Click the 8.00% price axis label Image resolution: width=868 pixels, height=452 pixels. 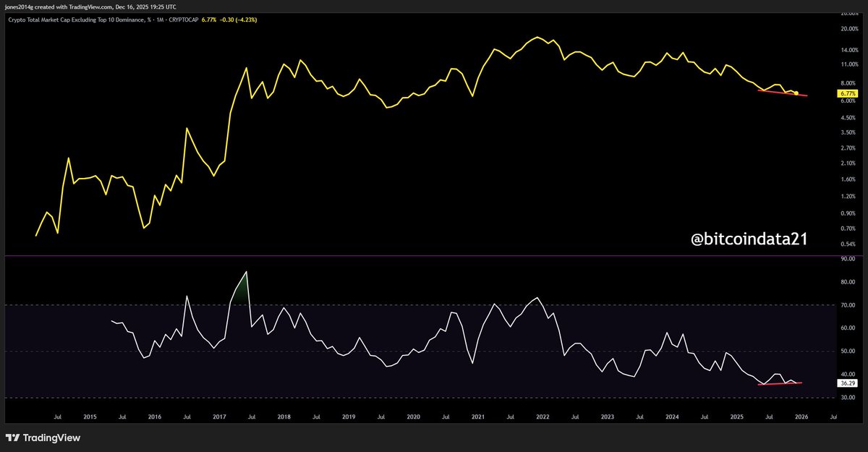coord(848,83)
